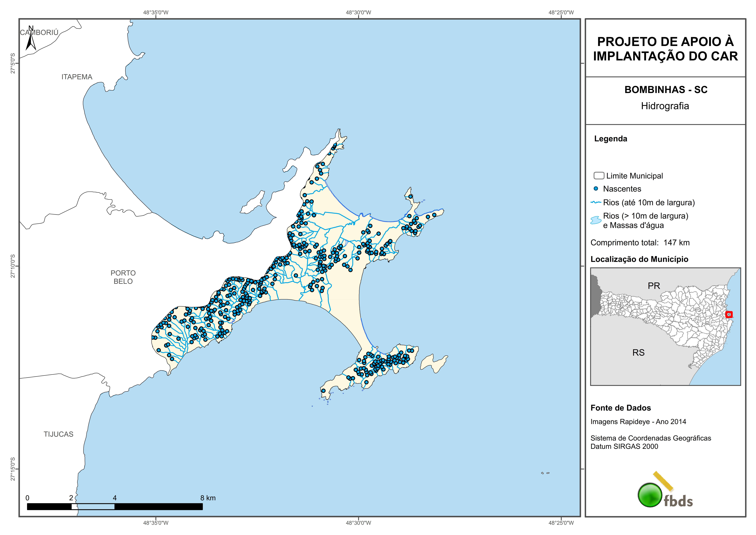Select the title 'PROJETO DE APOIO À IMPLANTAÇÃO DO CAR'
Viewport: 756px width, 535px height.
[x=665, y=49]
